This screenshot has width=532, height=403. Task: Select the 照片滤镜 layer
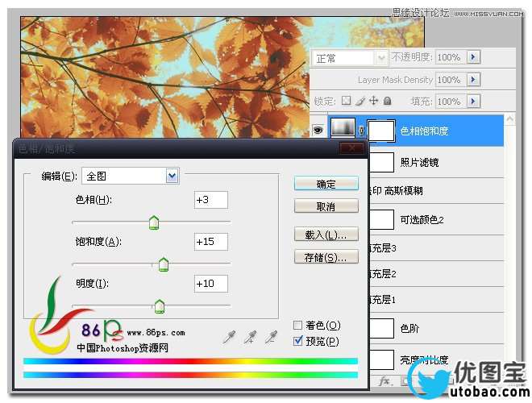437,163
